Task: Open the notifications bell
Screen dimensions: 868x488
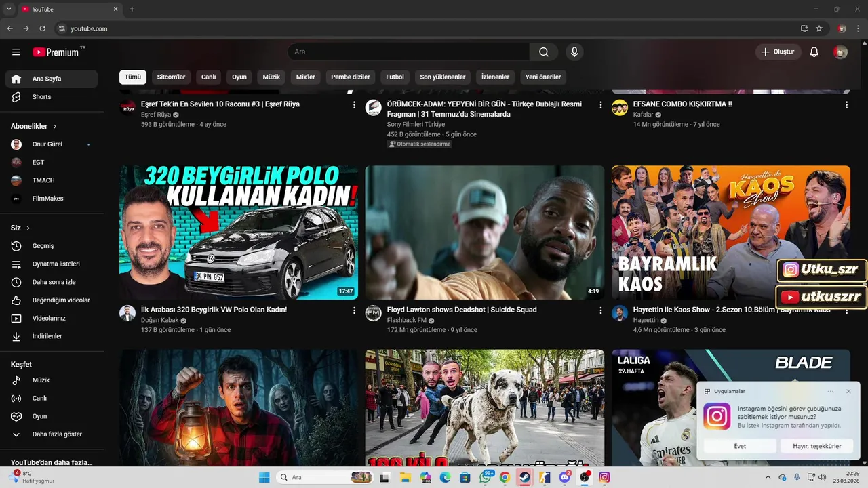Action: click(x=814, y=52)
